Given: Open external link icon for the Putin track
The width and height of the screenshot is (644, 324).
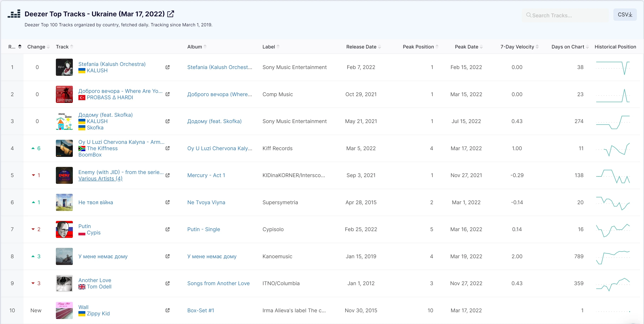Looking at the screenshot, I should [167, 229].
